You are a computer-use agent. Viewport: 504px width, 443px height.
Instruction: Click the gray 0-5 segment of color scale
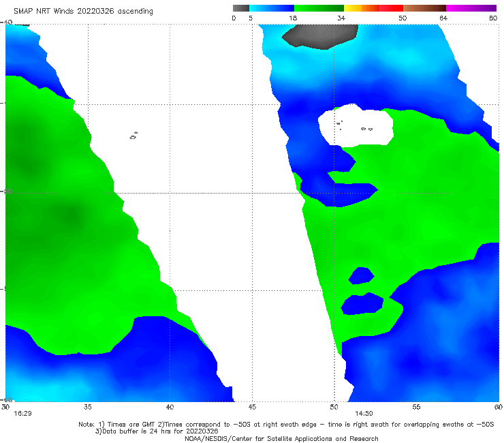(241, 8)
